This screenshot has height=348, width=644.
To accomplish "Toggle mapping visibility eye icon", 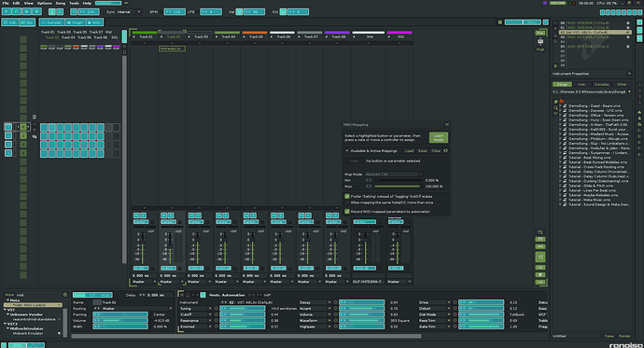I will coord(445,151).
